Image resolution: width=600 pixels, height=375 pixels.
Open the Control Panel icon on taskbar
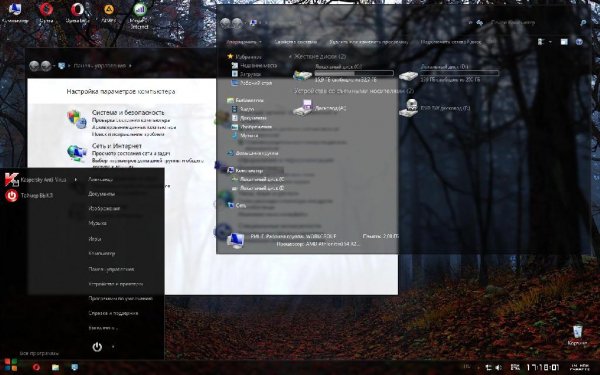point(75,367)
